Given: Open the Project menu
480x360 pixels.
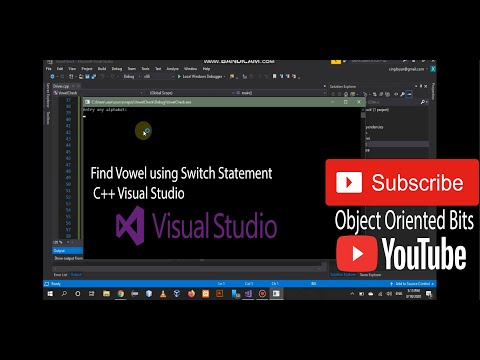Looking at the screenshot, I should pyautogui.click(x=87, y=69).
